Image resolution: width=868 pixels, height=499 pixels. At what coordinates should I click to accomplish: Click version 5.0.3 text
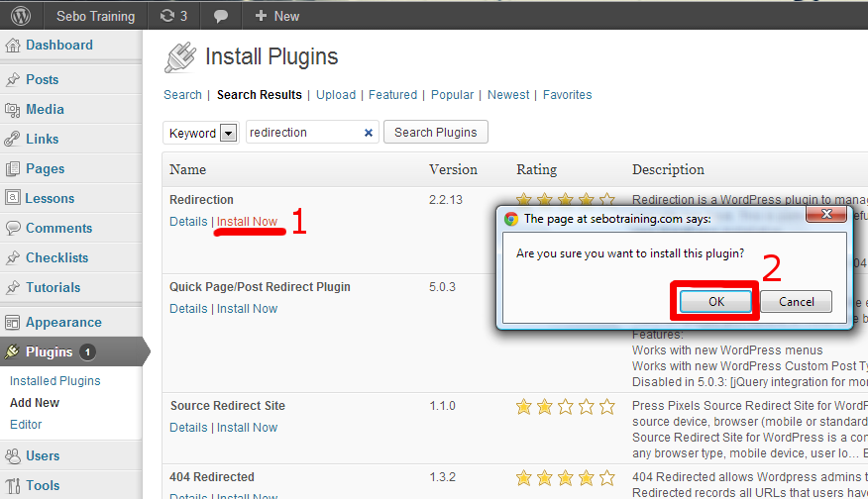pos(442,287)
